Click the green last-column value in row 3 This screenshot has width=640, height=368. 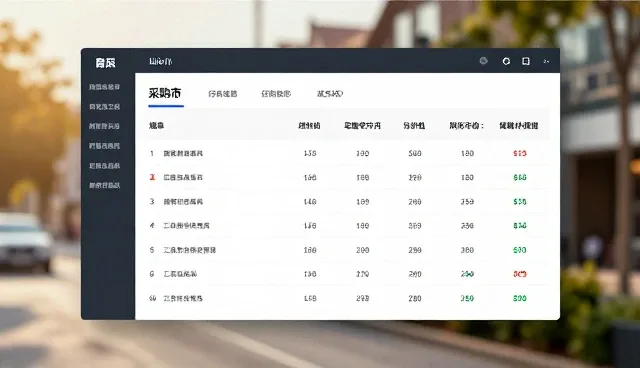(520, 202)
